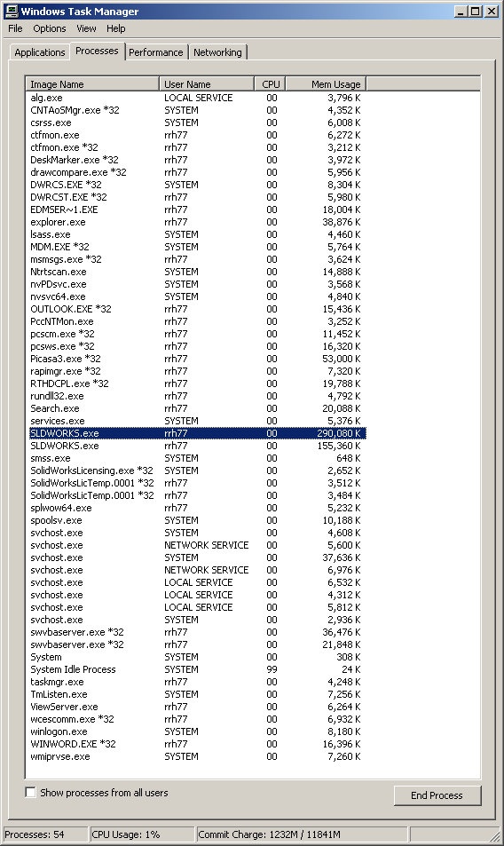The image size is (504, 846).
Task: Click the Task Manager title bar icon
Action: [x=12, y=11]
